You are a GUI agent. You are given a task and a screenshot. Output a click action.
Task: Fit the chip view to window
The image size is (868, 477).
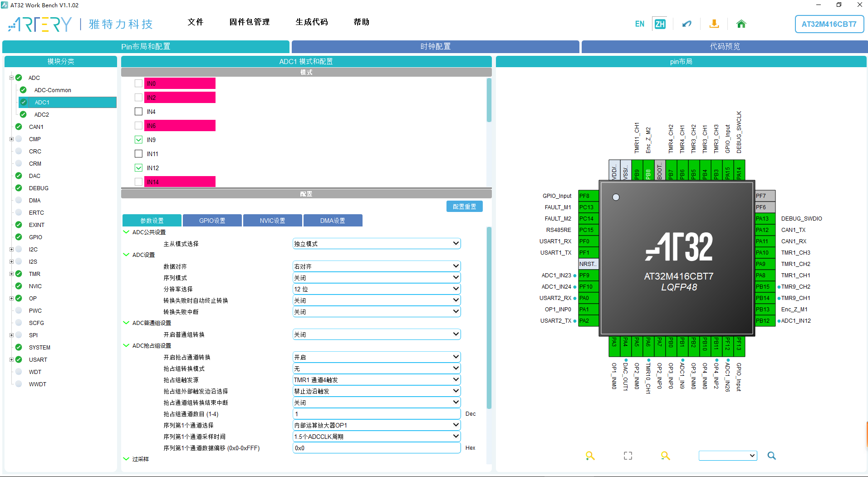tap(628, 456)
